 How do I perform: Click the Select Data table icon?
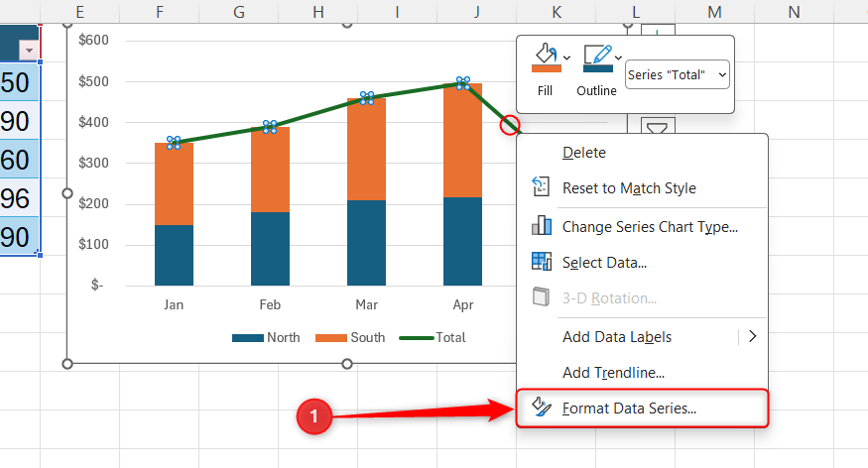pos(541,261)
